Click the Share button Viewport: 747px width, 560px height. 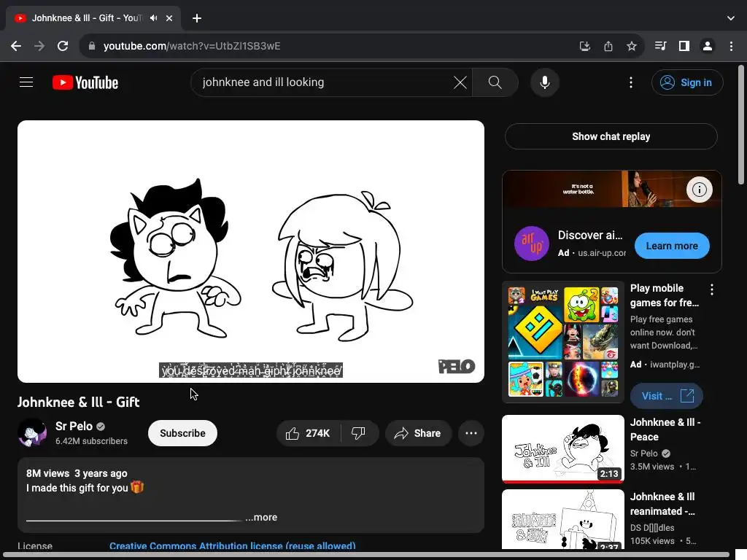click(418, 433)
